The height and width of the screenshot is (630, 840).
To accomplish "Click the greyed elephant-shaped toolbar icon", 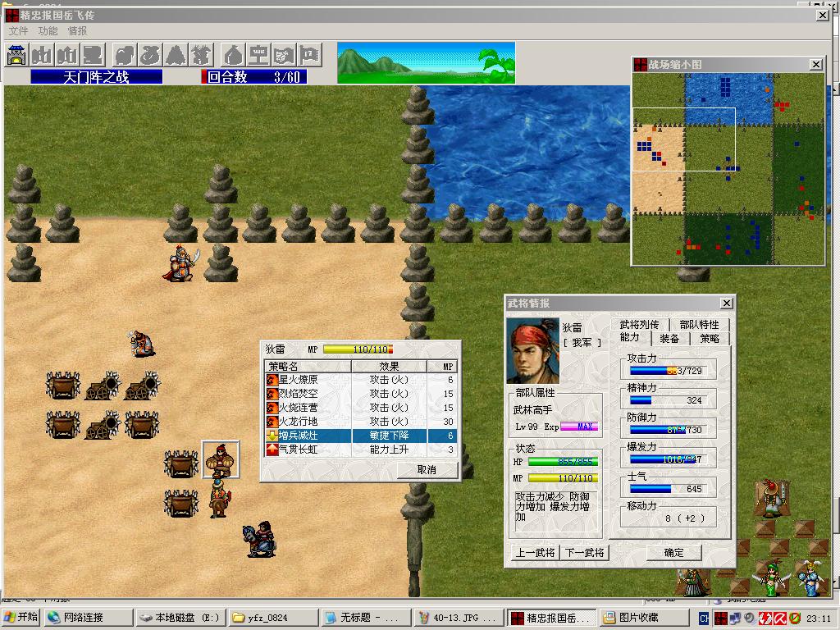I will point(125,55).
